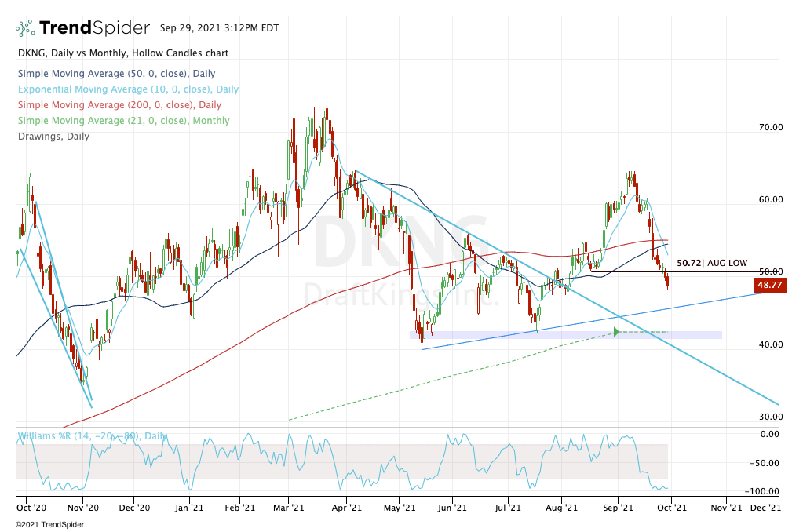Click the Dec '20 date axis label

click(134, 508)
